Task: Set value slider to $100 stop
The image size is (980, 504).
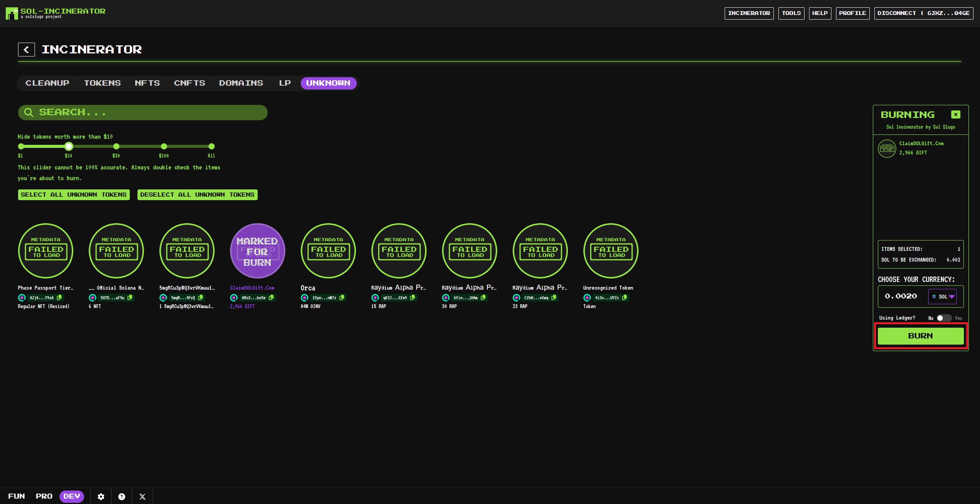Action: [x=164, y=146]
